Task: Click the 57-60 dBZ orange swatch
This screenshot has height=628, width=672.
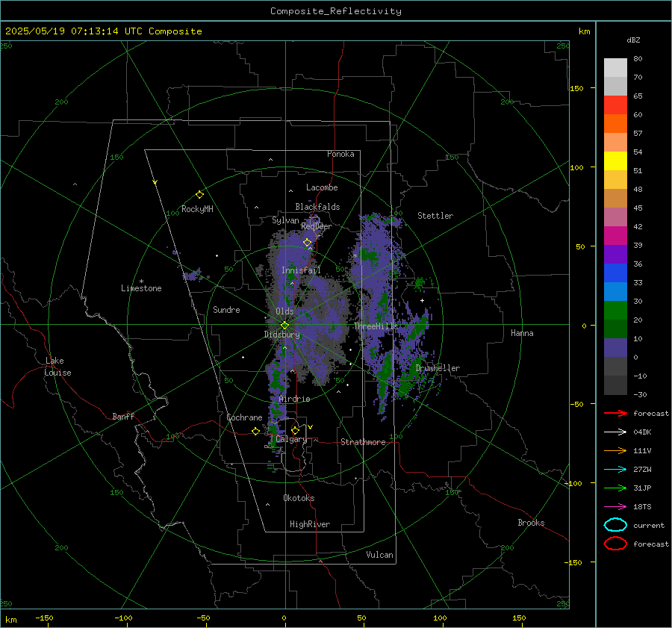Action: click(x=615, y=124)
